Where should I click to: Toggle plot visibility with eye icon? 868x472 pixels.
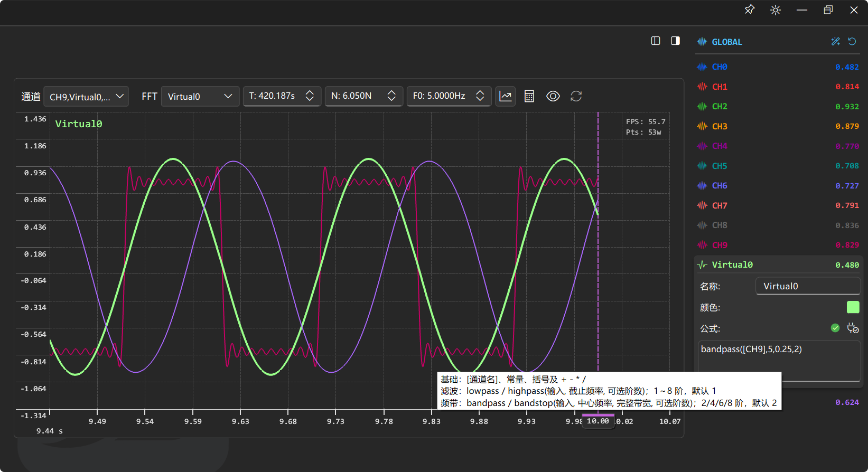pyautogui.click(x=553, y=96)
